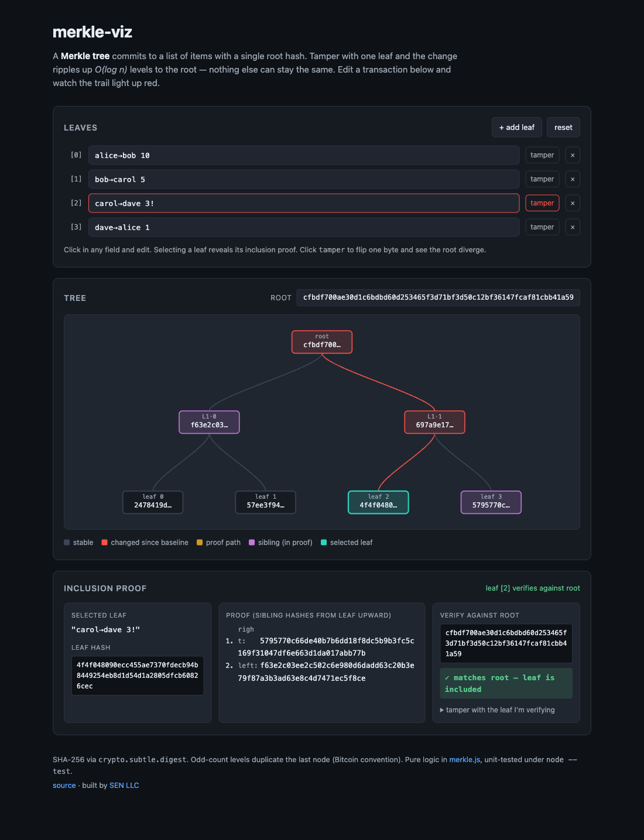Click the red 'changed since baseline' legend swatch

click(x=104, y=543)
